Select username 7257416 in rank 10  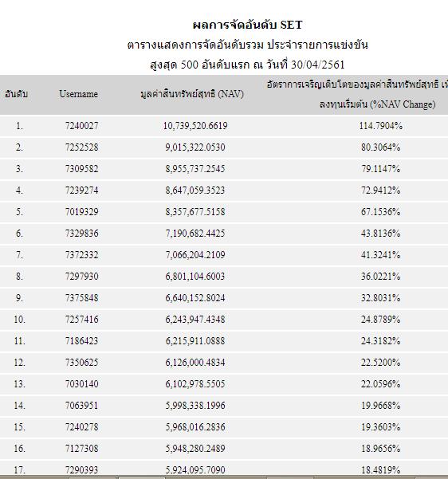[x=81, y=320]
